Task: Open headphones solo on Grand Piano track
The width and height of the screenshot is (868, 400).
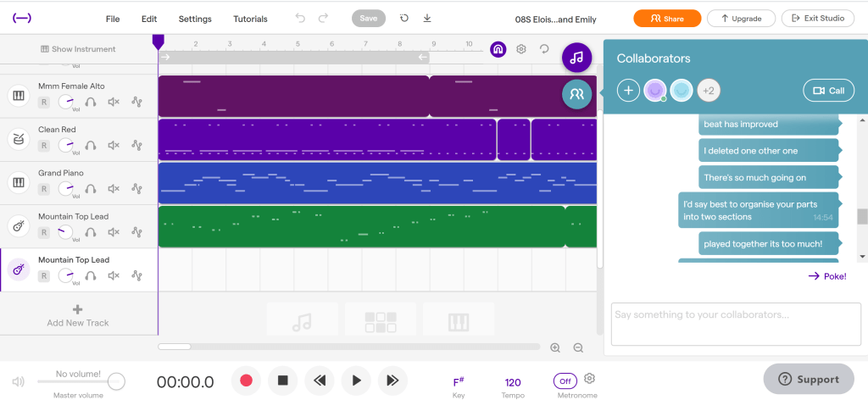Action: tap(90, 189)
